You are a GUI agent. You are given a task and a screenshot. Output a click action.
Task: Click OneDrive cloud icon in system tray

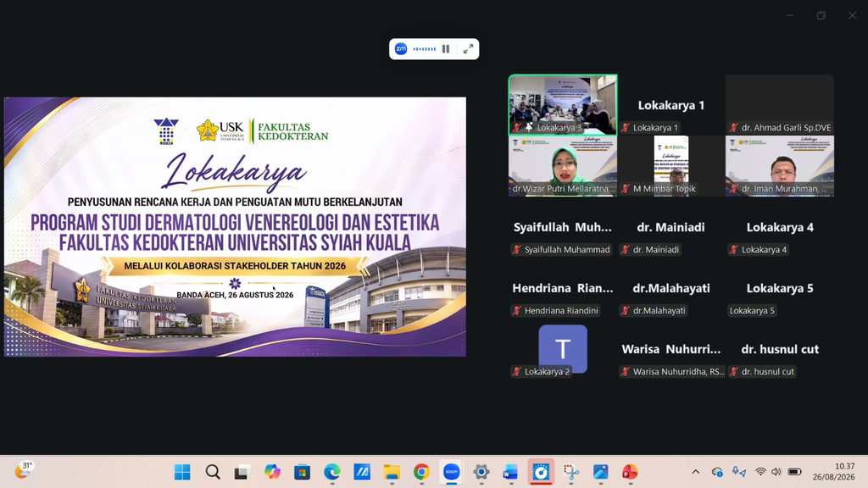tap(717, 472)
